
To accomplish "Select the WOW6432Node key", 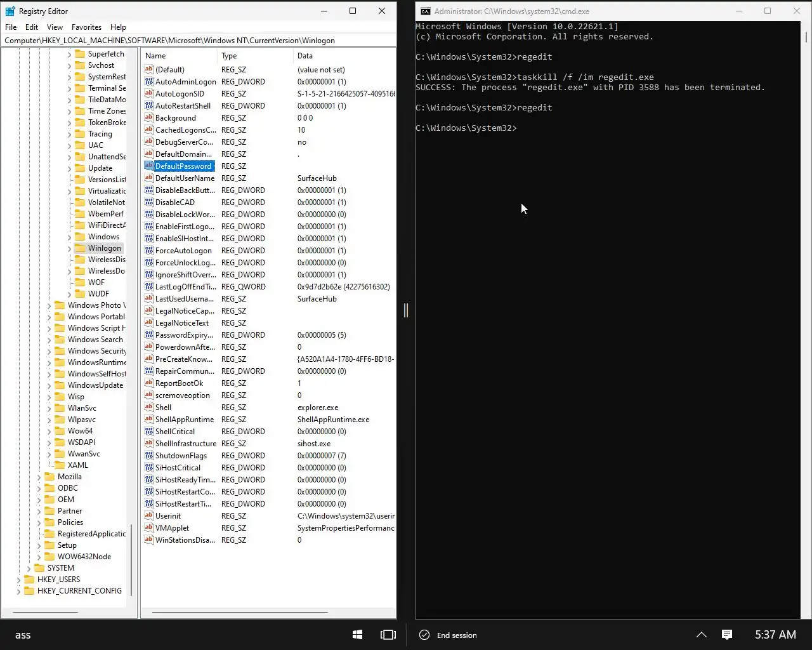I will tap(84, 557).
